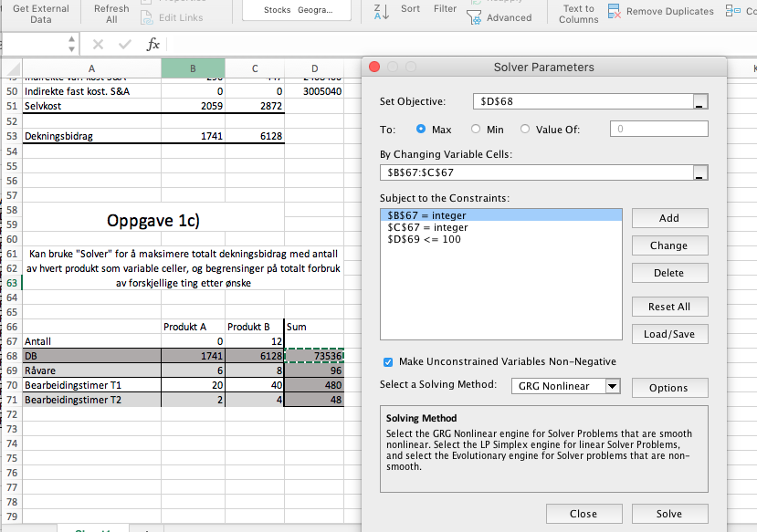
Task: Select row 63 header
Action: pyautogui.click(x=12, y=283)
